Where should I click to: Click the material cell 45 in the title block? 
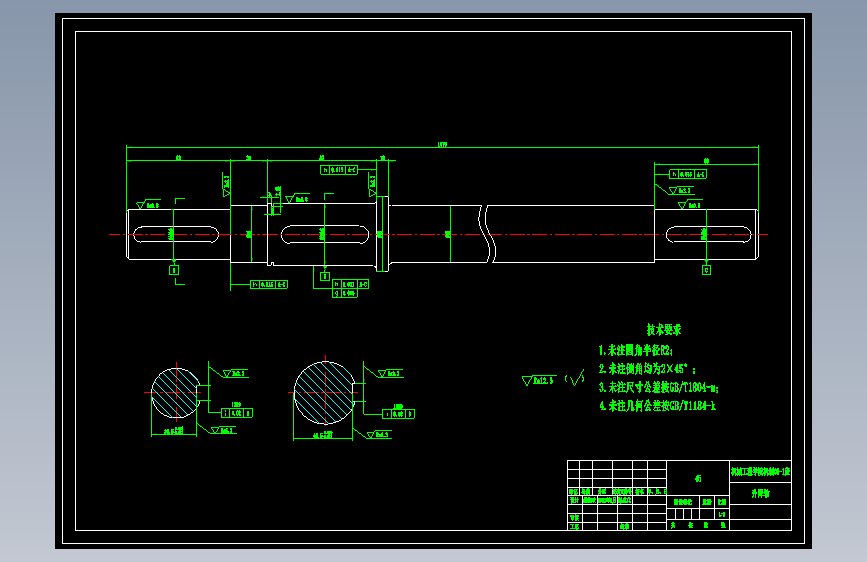pos(698,478)
